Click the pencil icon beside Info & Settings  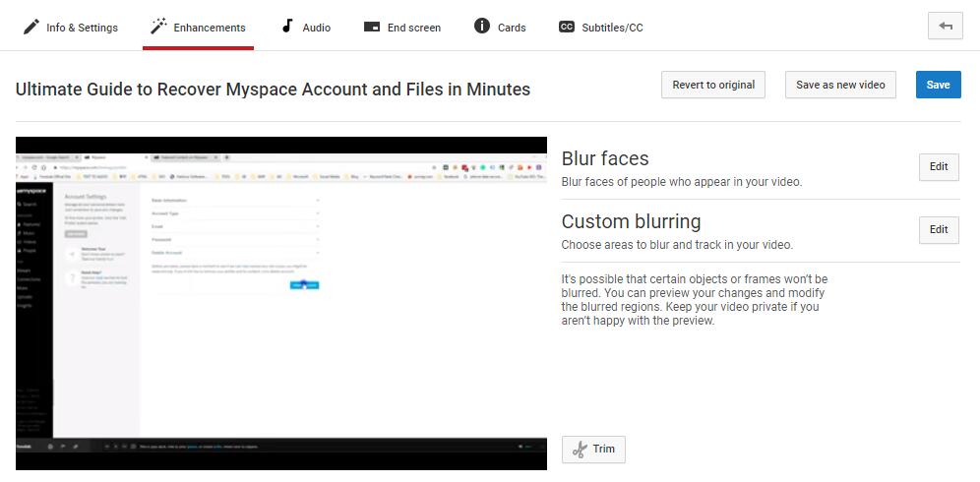(x=31, y=27)
